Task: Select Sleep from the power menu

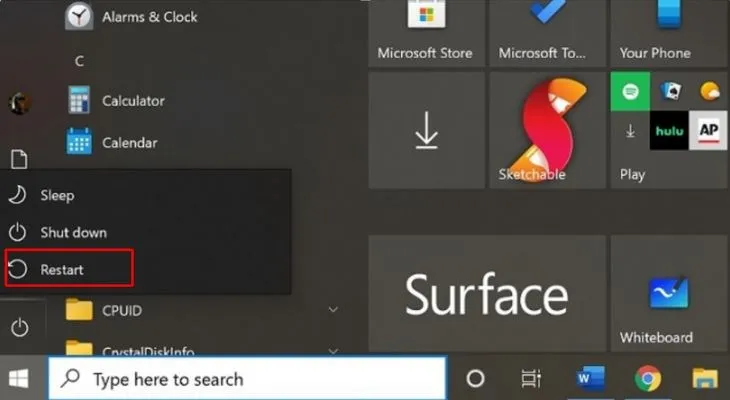Action: coord(57,195)
